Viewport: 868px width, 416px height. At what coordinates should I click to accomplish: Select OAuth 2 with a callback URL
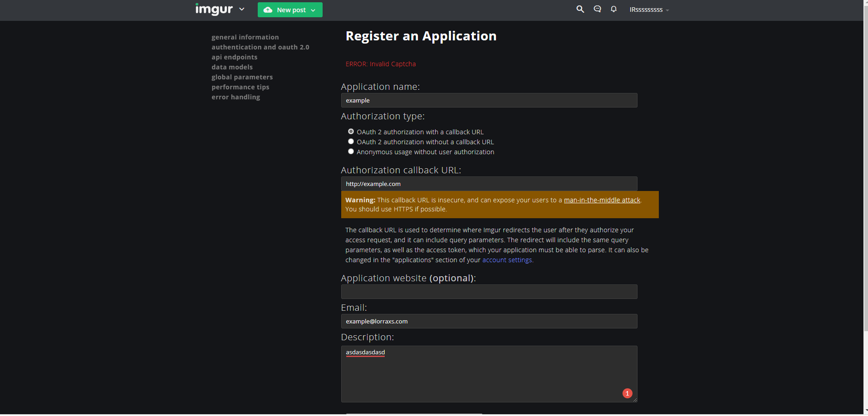tap(351, 132)
